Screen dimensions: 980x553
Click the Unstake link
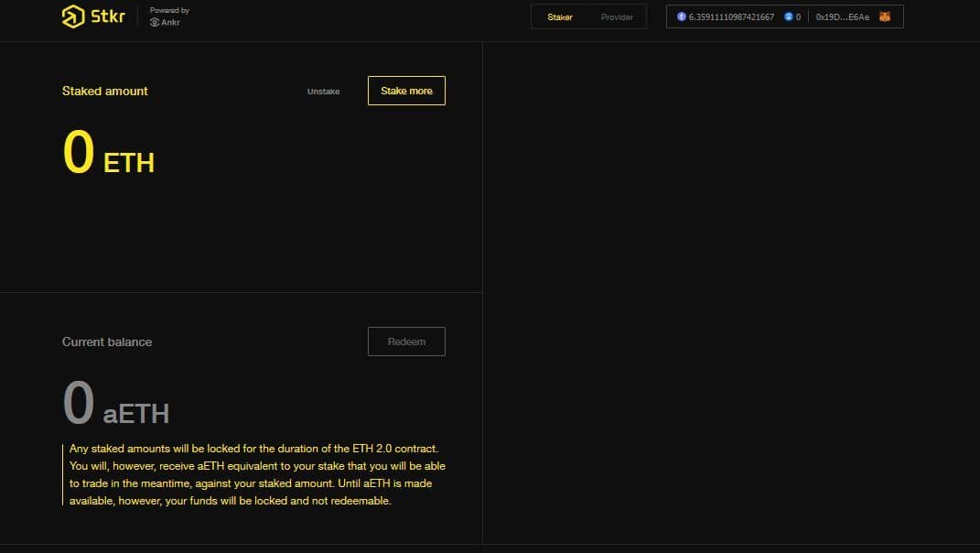pyautogui.click(x=323, y=92)
